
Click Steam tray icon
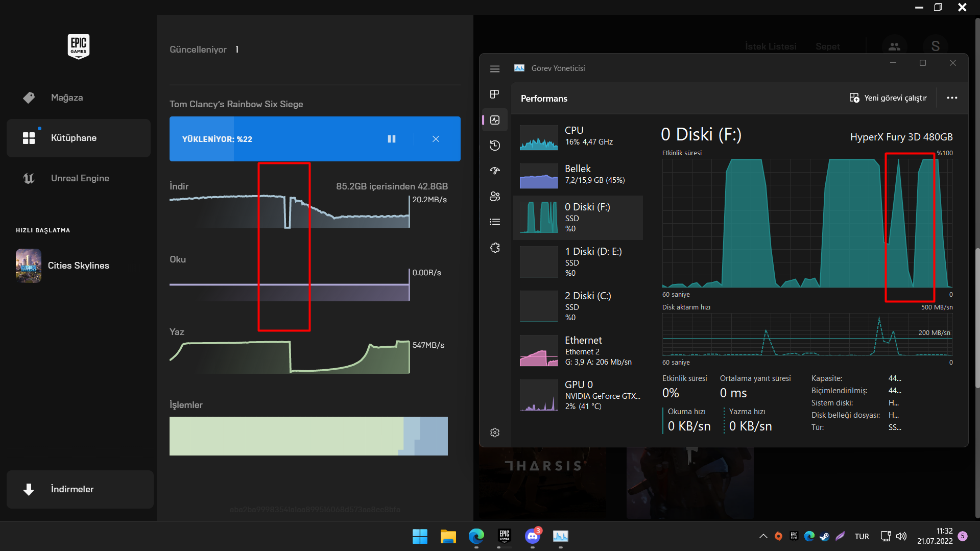(824, 536)
